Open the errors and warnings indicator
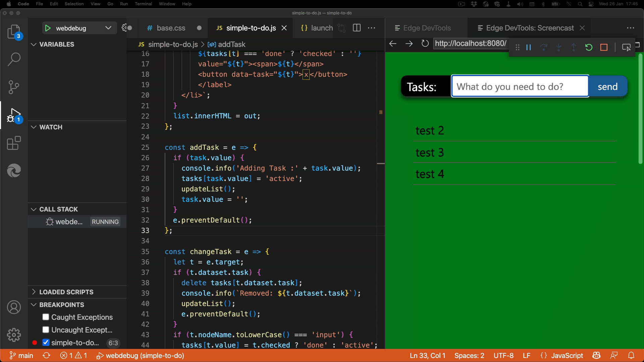644x362 pixels. point(74,356)
